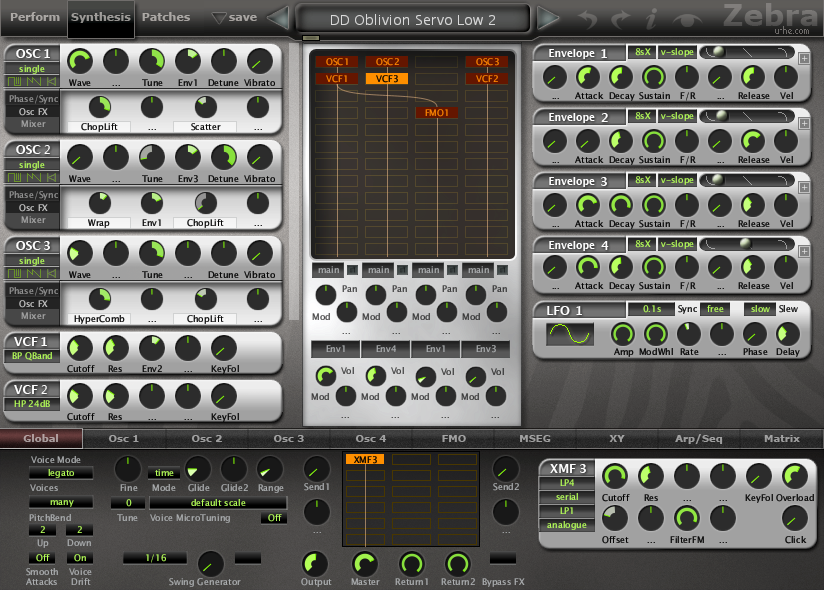
Task: Expand Envelope 3 with plus icon
Action: pos(804,187)
